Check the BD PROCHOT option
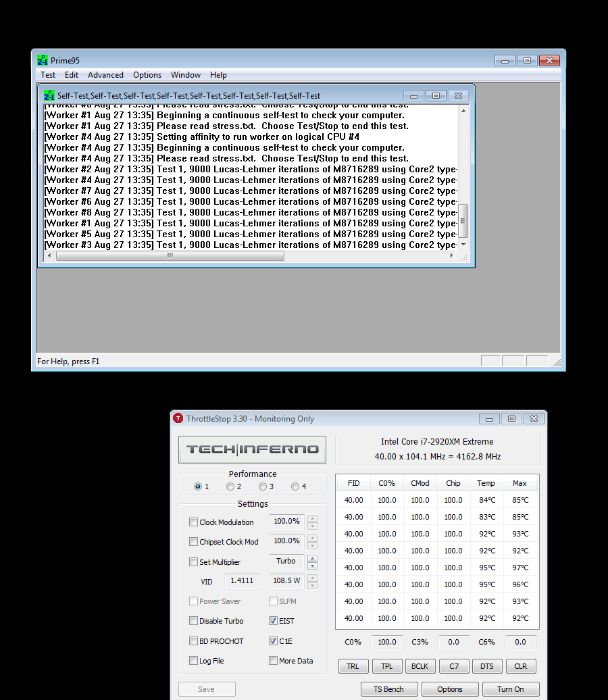608x700 pixels. (193, 641)
